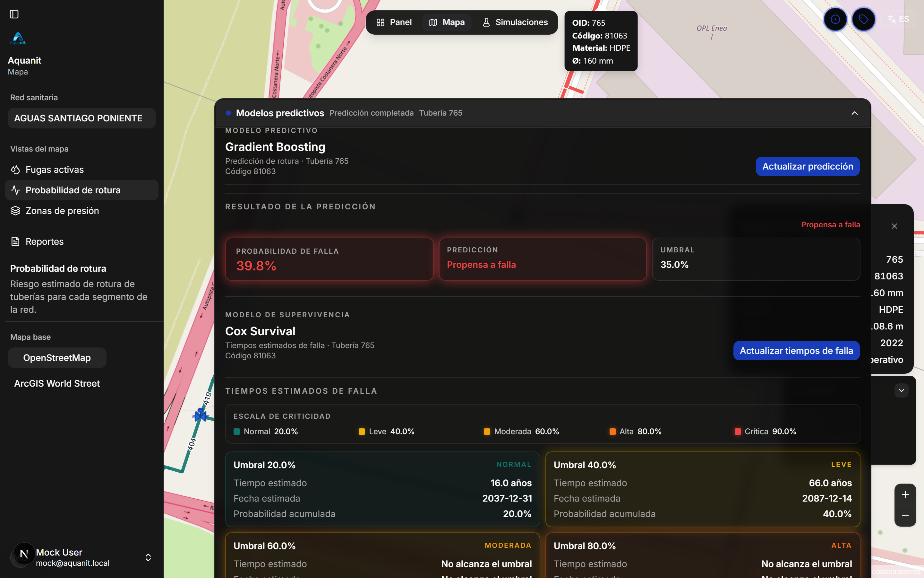The width and height of the screenshot is (924, 578).
Task: Toggle the sidebar collapse icon
Action: tap(14, 14)
